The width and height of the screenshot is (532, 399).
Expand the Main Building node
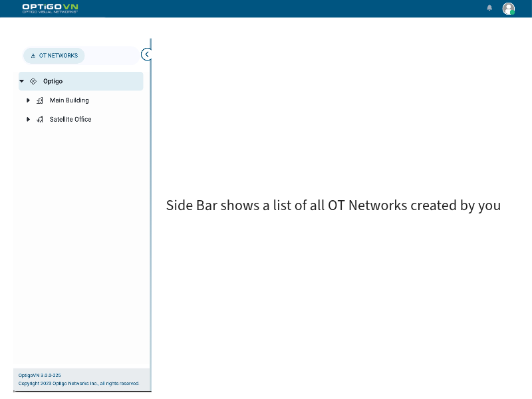[x=28, y=100]
